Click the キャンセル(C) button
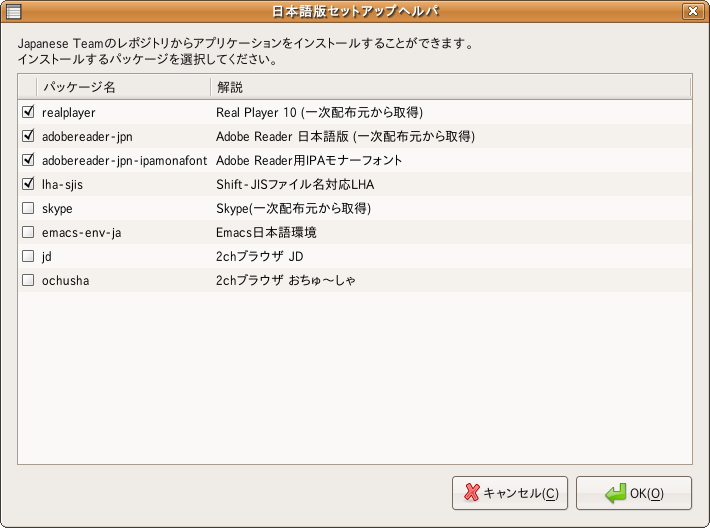710x528 pixels. tap(510, 493)
